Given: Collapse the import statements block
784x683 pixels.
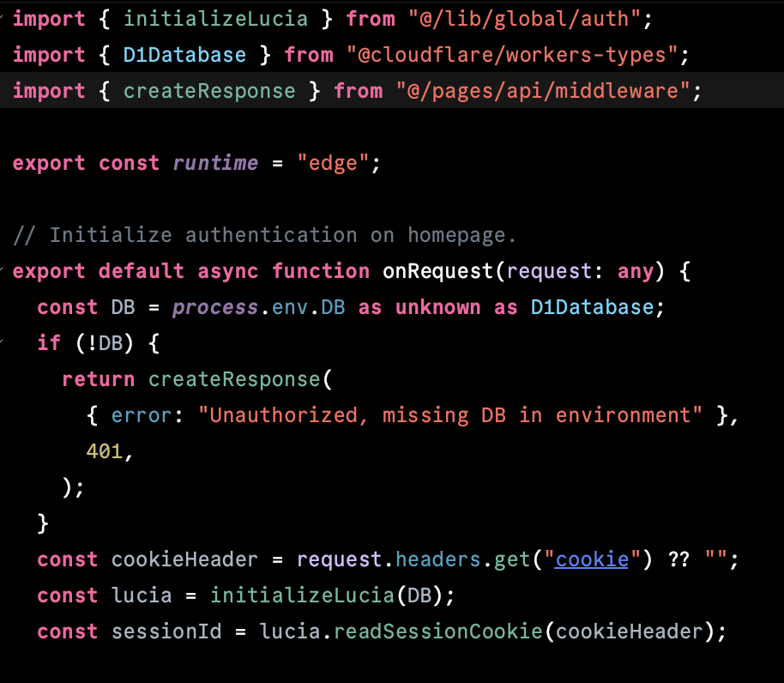Looking at the screenshot, I should (x=4, y=18).
